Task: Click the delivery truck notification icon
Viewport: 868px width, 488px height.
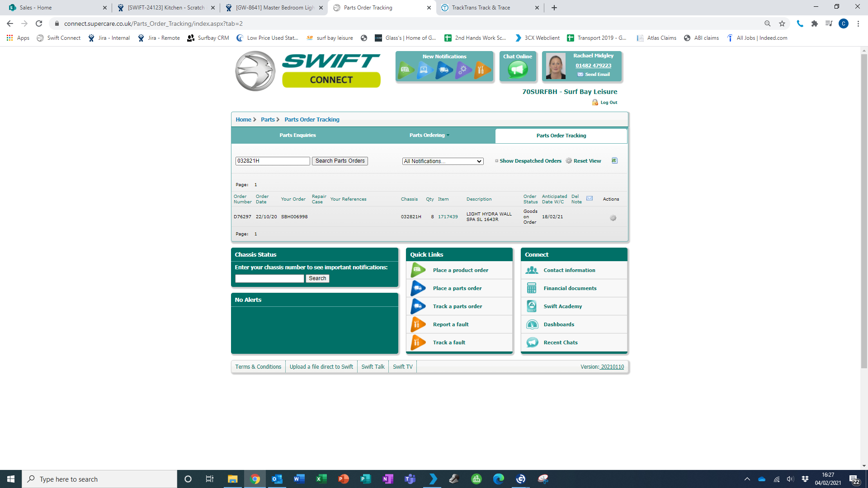Action: tap(444, 70)
